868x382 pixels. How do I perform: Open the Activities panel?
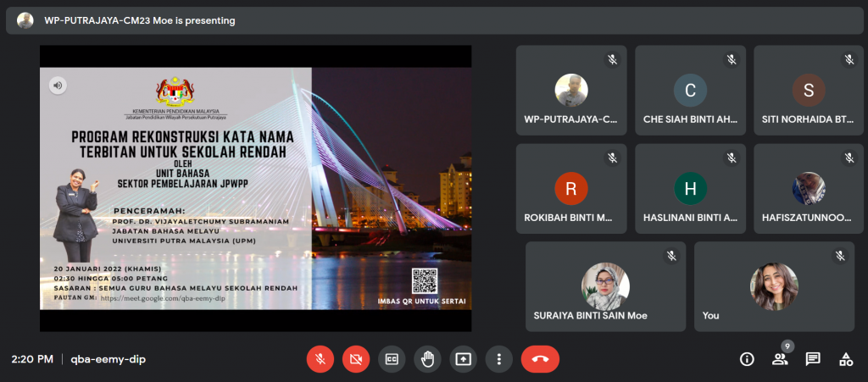point(845,359)
